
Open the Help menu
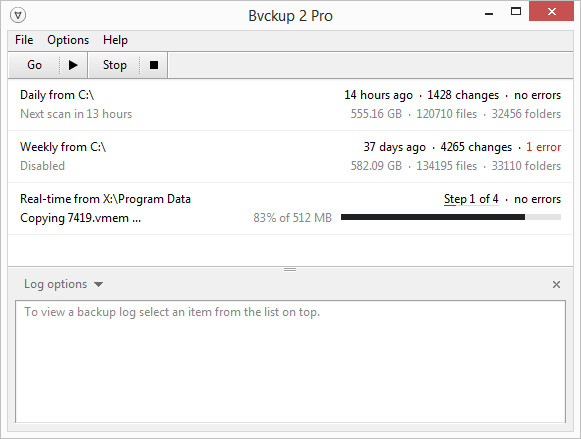tap(115, 40)
